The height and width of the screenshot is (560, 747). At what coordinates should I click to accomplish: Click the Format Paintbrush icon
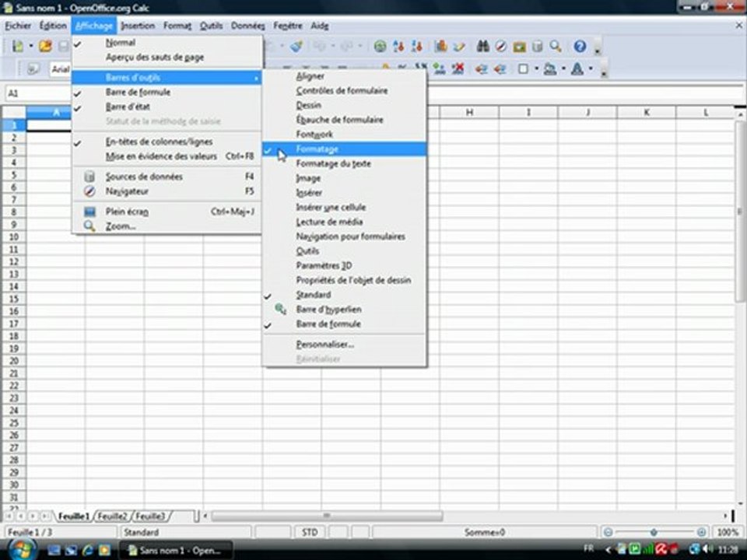296,46
